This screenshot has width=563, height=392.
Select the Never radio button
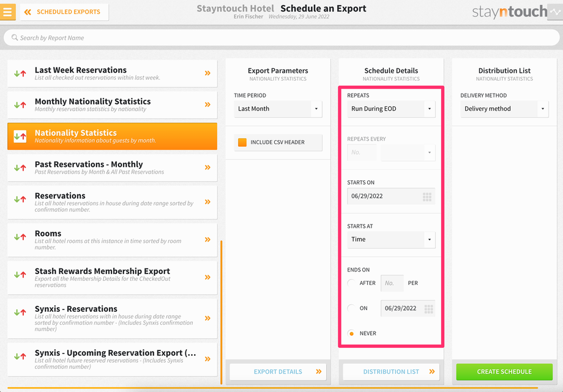[351, 333]
